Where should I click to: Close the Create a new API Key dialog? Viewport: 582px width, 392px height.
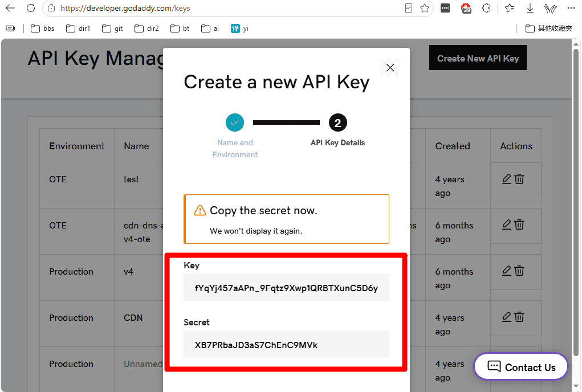[390, 67]
